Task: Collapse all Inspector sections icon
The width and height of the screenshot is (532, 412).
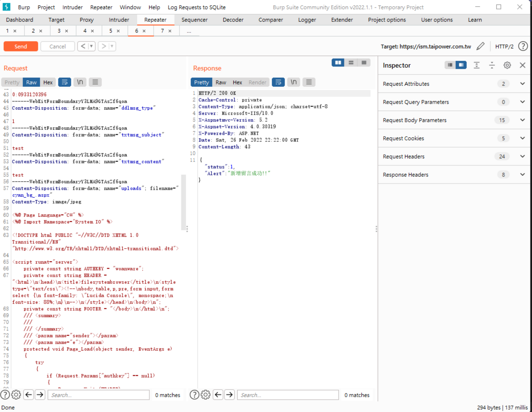Action: coord(492,65)
